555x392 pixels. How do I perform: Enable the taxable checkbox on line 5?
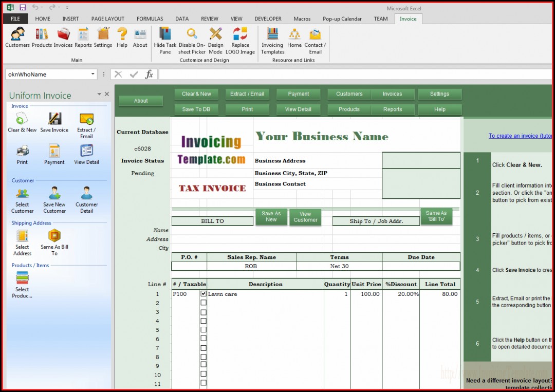(203, 329)
